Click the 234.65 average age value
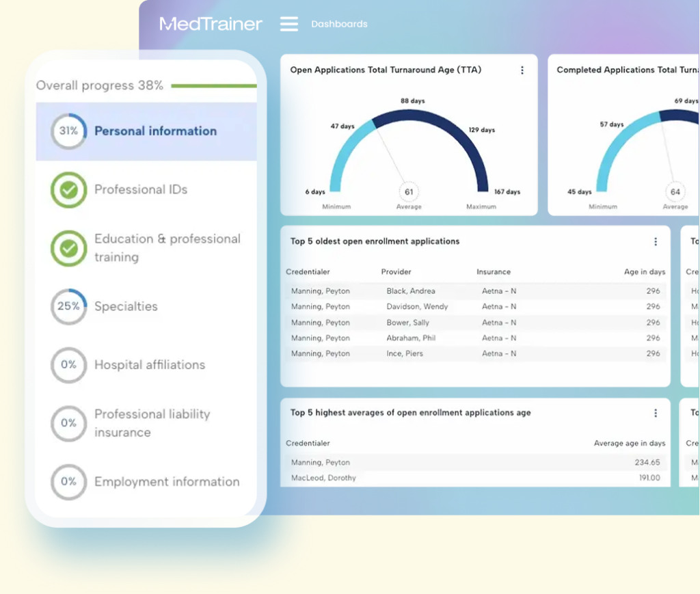Viewport: 700px width, 594px height. (647, 462)
